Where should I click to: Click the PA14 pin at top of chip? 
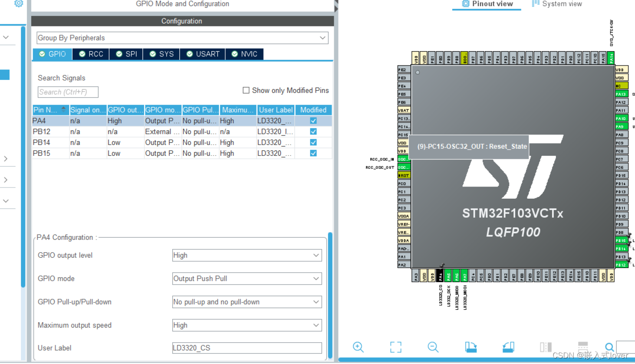pyautogui.click(x=611, y=58)
